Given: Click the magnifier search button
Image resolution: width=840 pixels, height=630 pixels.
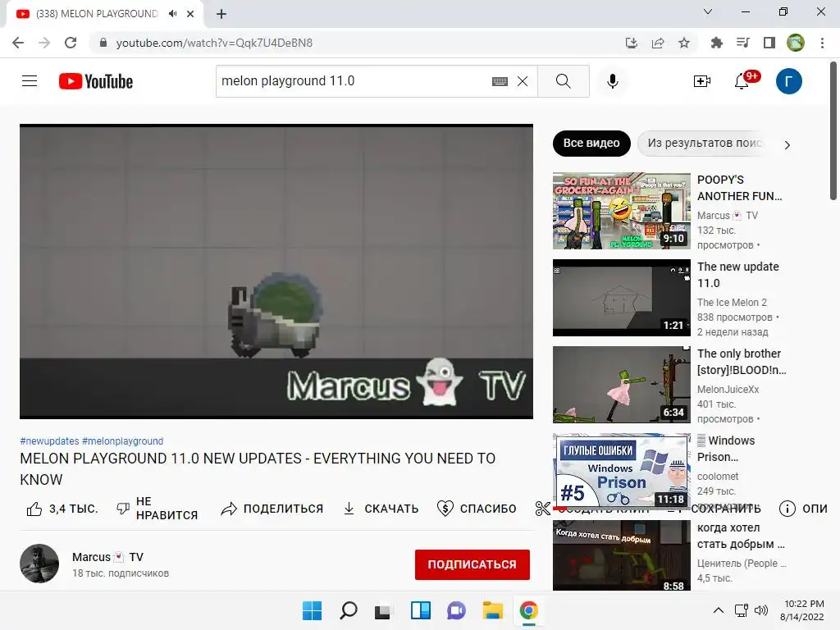Looking at the screenshot, I should [x=563, y=81].
